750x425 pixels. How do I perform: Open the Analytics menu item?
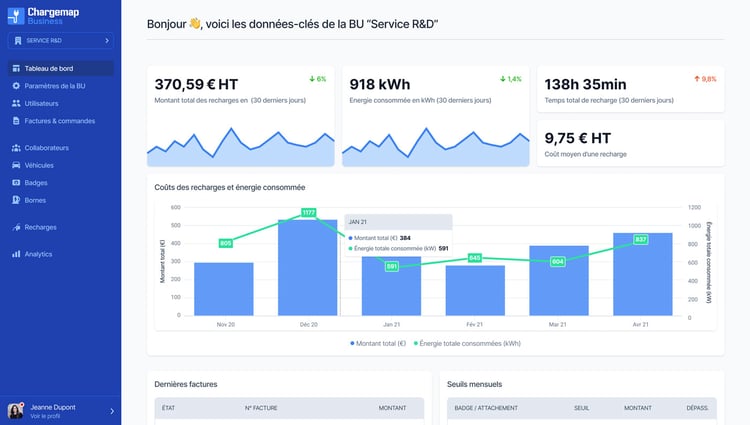pyautogui.click(x=38, y=254)
